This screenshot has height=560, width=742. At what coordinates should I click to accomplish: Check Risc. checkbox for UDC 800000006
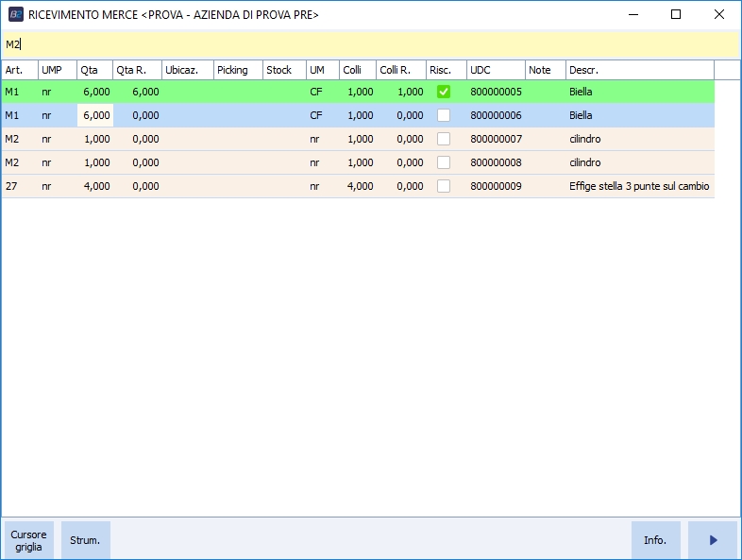coord(444,115)
